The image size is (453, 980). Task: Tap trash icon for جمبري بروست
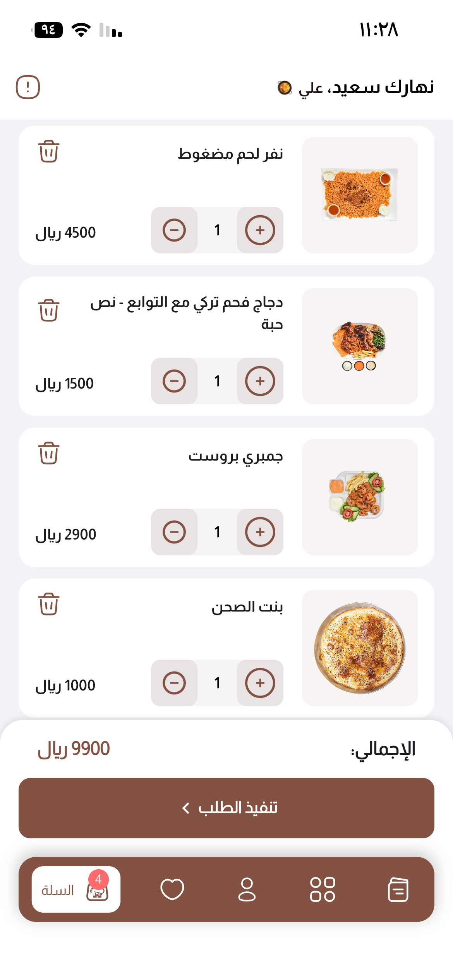pos(48,453)
